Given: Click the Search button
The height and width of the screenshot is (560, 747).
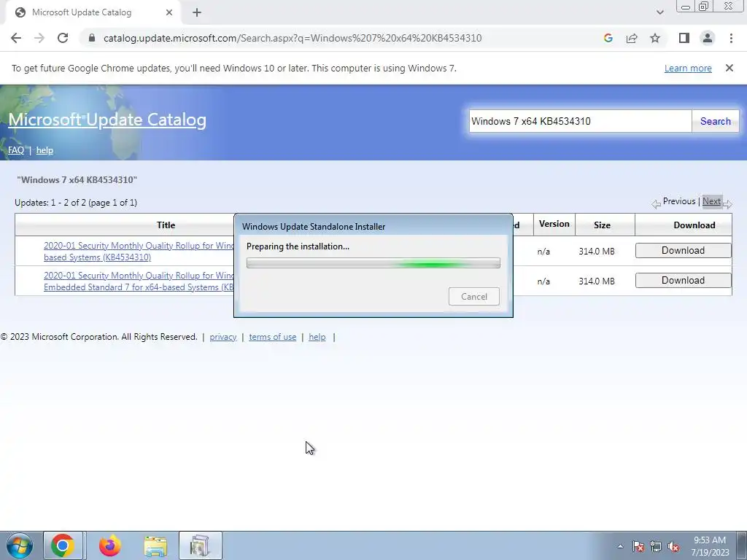Looking at the screenshot, I should tap(716, 121).
